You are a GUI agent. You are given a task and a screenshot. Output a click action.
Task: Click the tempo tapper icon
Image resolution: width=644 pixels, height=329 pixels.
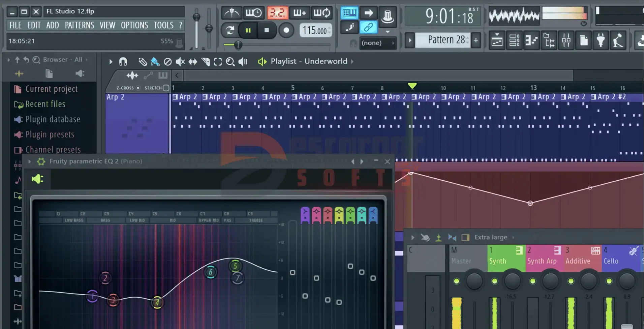618,40
